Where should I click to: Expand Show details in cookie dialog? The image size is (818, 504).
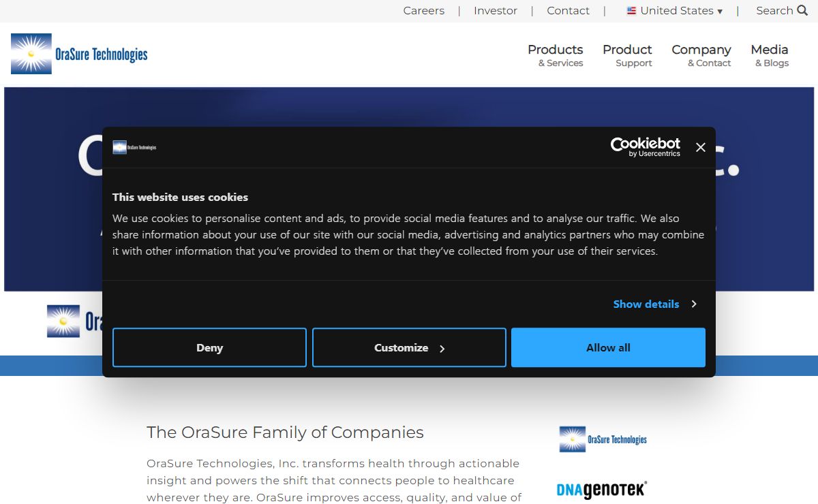pos(654,304)
